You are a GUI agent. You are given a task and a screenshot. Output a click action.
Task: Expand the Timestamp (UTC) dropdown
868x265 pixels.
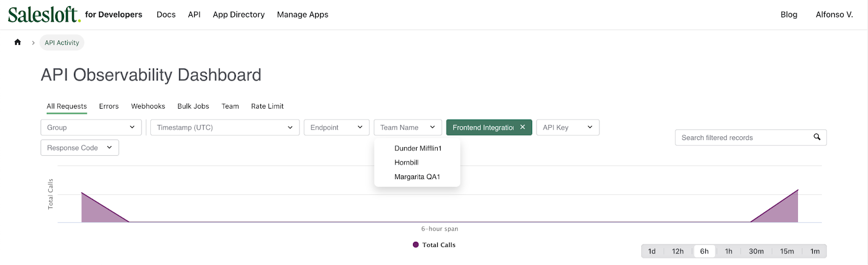[225, 128]
